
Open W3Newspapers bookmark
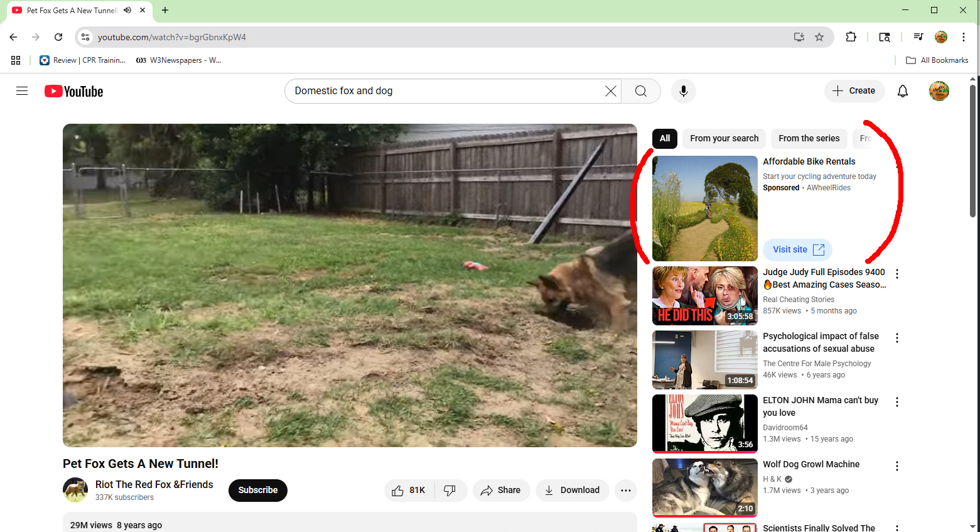(179, 60)
